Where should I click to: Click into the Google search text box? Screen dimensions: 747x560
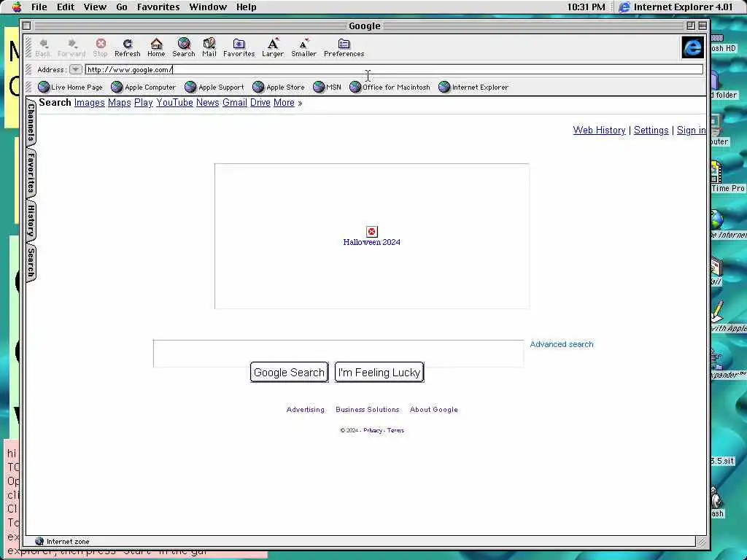click(x=338, y=354)
